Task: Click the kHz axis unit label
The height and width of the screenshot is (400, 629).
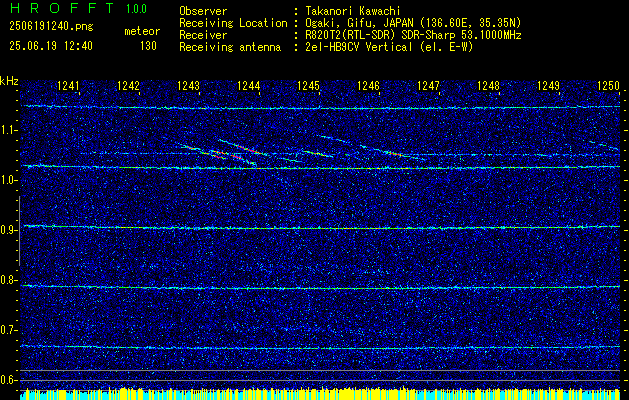Action: click(x=9, y=81)
